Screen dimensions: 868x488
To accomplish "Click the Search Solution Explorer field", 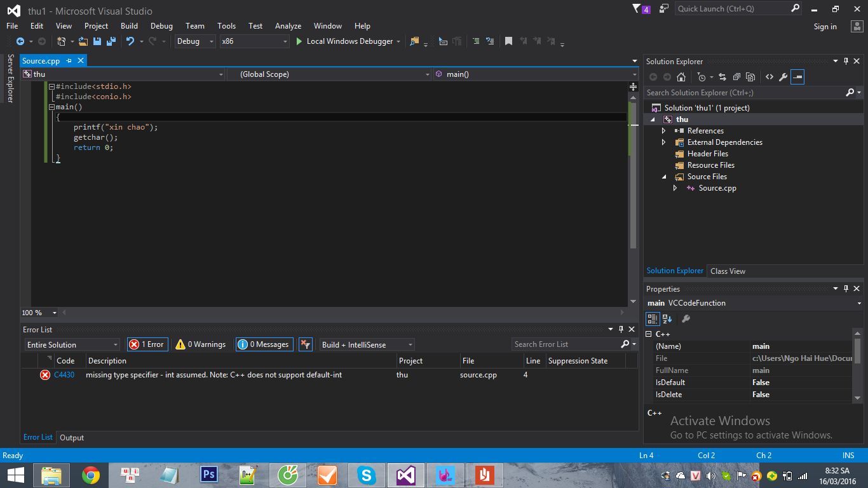I will pyautogui.click(x=743, y=93).
